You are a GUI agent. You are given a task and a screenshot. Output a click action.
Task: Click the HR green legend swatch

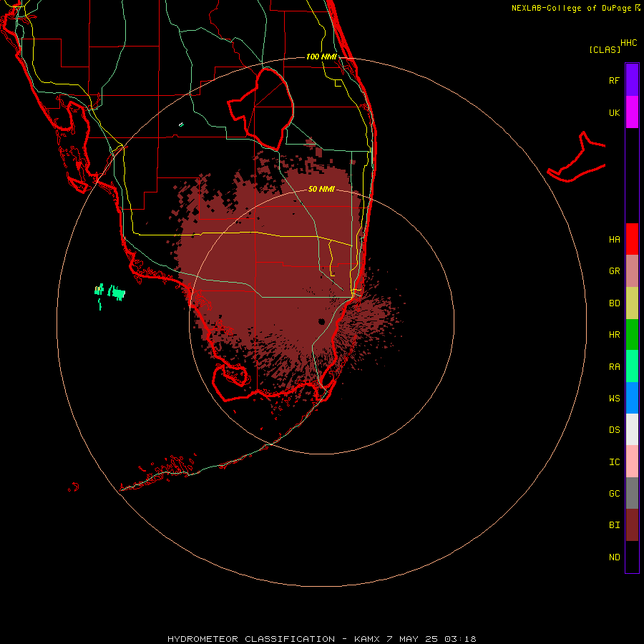click(x=632, y=334)
